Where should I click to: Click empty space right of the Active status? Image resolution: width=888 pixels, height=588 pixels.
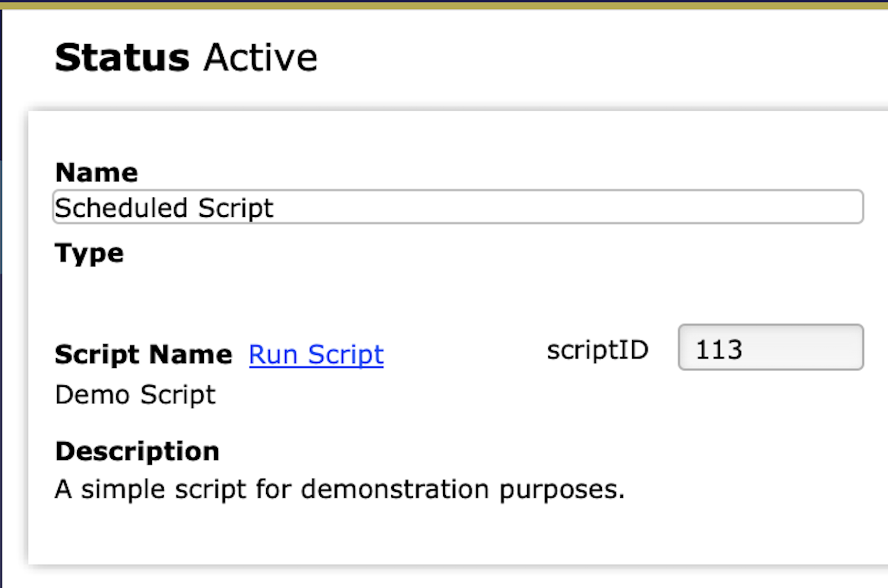point(578,57)
